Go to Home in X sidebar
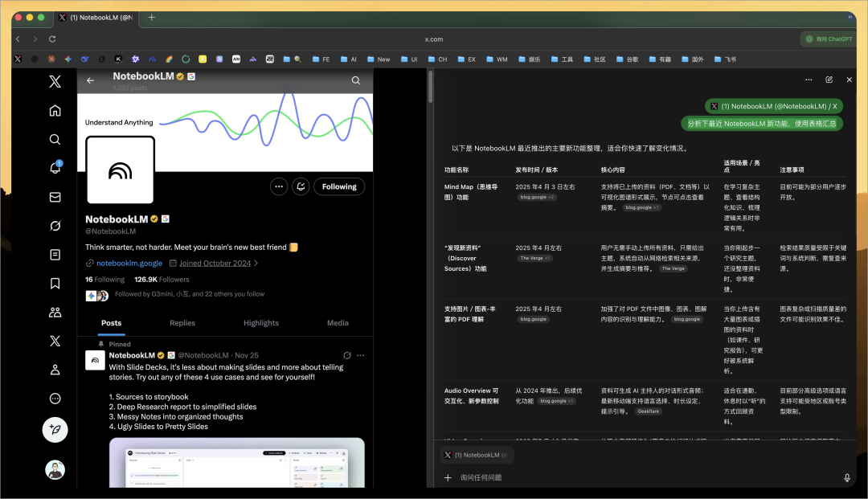868x499 pixels. click(55, 111)
